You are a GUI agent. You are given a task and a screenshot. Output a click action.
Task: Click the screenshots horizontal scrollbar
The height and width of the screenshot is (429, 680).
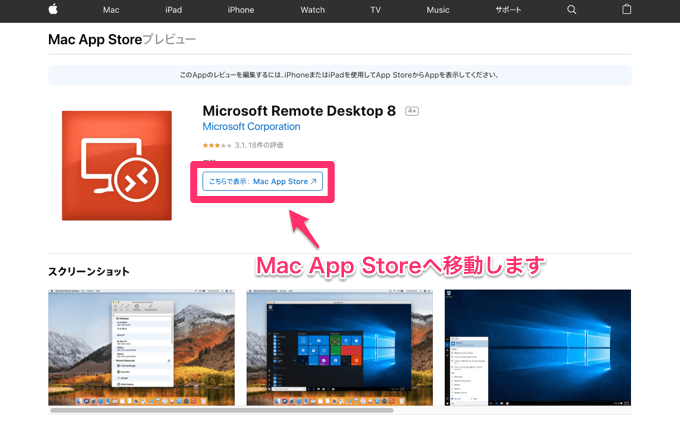(x=222, y=410)
